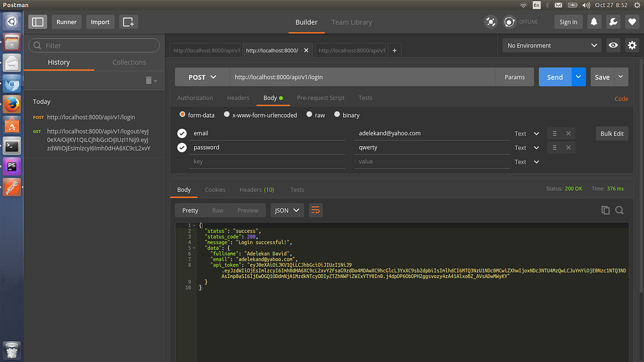Toggle word wrap icon beside JSON dropdown
This screenshot has width=644, height=362.
316,210
